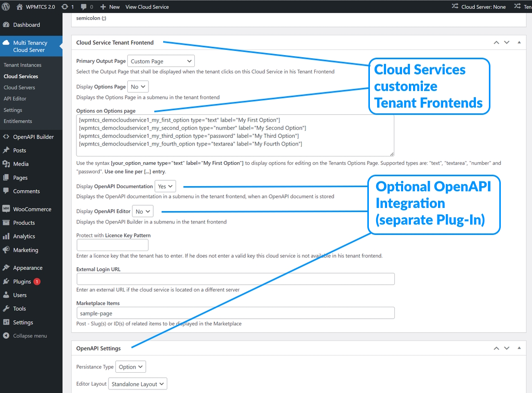Image resolution: width=532 pixels, height=393 pixels.
Task: Open the Persistance Type dropdown
Action: pos(130,367)
